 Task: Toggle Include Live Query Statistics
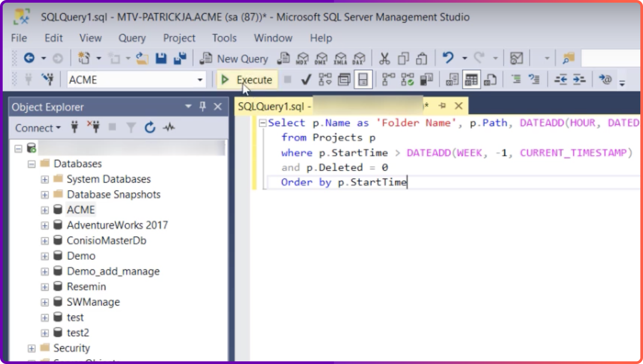(x=407, y=80)
